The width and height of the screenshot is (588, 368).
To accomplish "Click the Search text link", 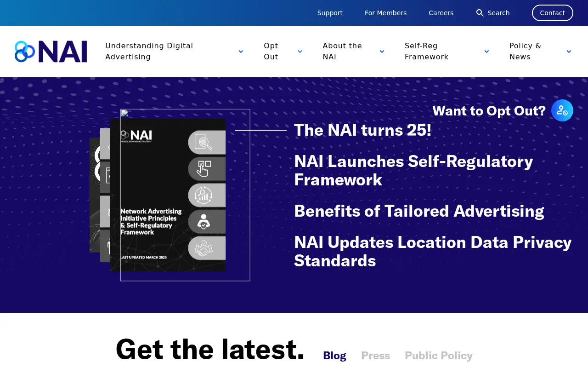I will (x=498, y=13).
